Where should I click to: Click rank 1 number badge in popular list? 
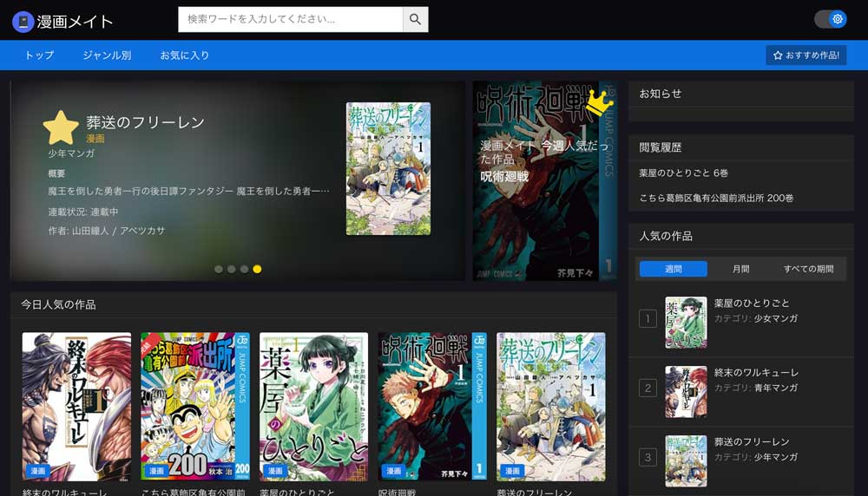pyautogui.click(x=648, y=319)
